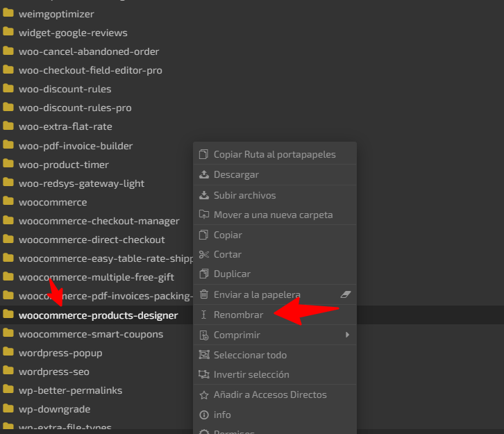504x434 pixels.
Task: Select the woocommerce-pdf-invoices-packing folder
Action: click(x=106, y=296)
